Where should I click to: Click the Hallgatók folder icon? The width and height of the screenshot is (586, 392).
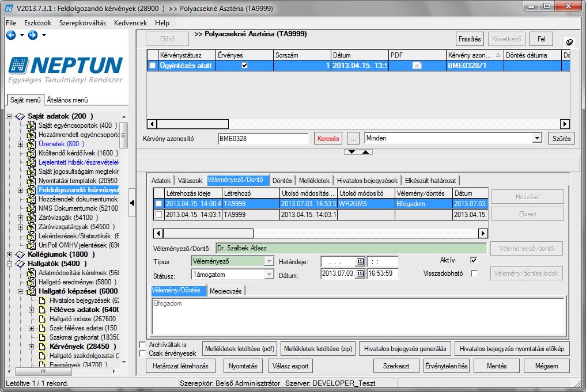point(20,264)
